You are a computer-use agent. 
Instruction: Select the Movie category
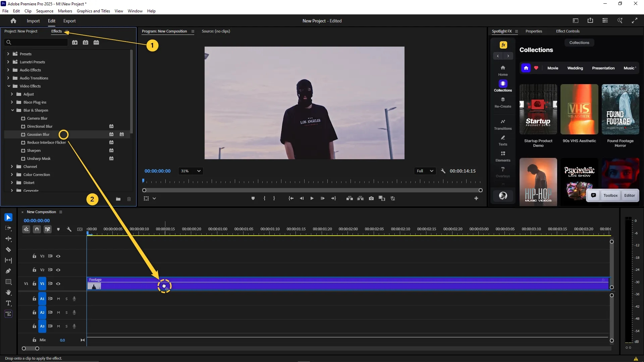pos(553,68)
